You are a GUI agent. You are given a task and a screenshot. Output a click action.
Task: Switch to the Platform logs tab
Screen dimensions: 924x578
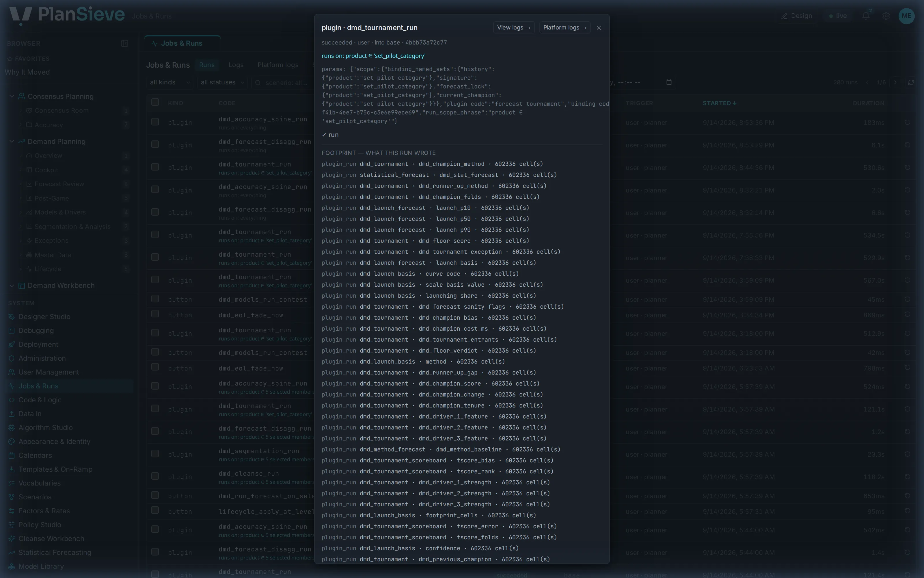(277, 65)
